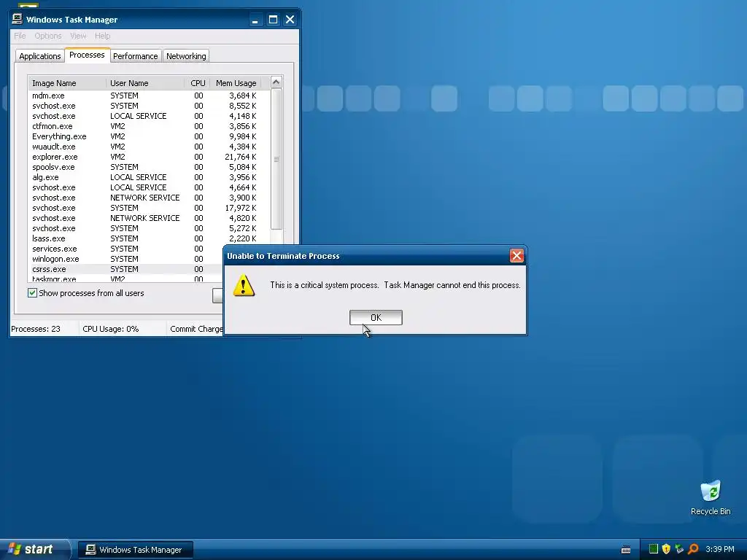Minimize the Task Manager window

pyautogui.click(x=255, y=20)
